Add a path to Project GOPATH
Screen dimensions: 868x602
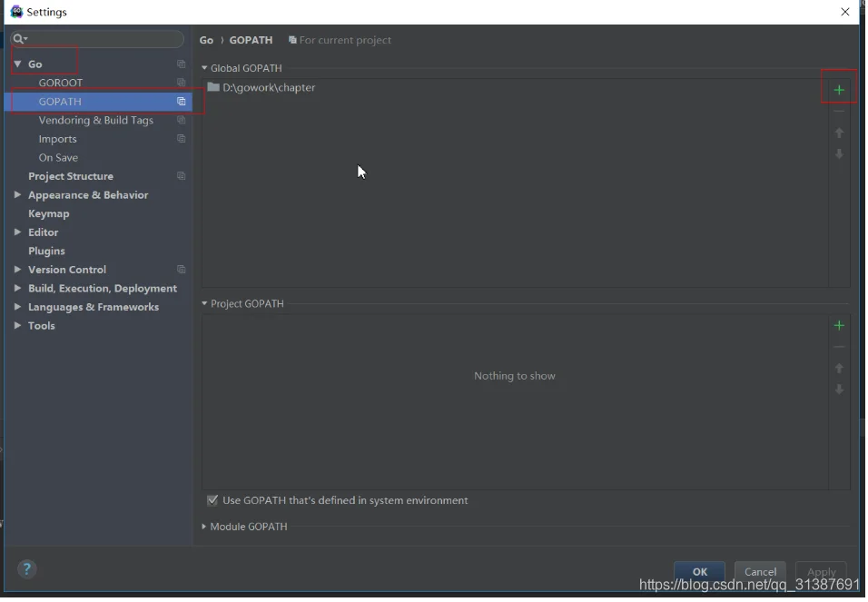[841, 326]
